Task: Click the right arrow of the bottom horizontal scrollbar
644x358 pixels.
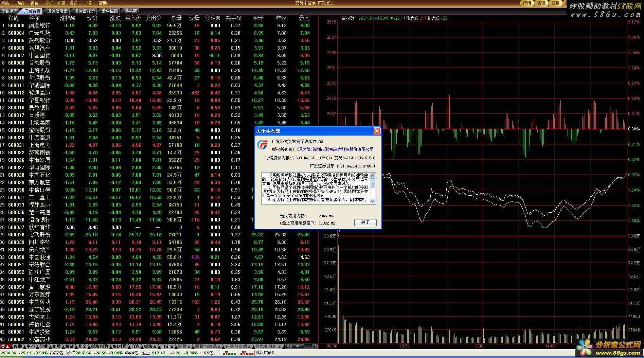Action: click(x=315, y=346)
